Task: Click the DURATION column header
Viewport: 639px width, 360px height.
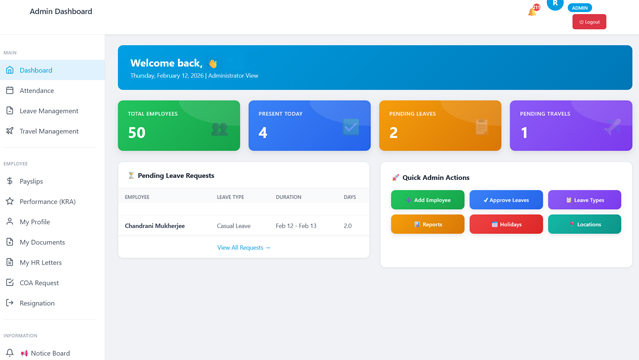Action: tap(289, 197)
